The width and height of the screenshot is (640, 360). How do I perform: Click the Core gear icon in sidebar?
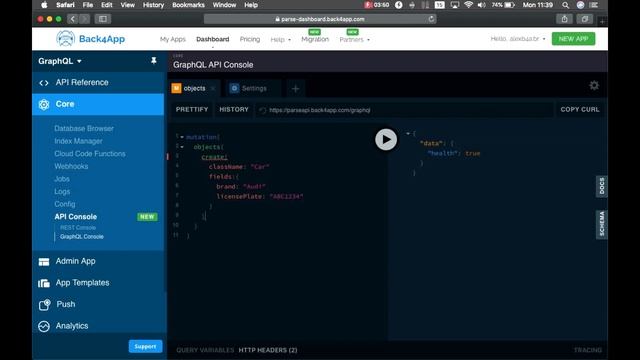(x=44, y=104)
